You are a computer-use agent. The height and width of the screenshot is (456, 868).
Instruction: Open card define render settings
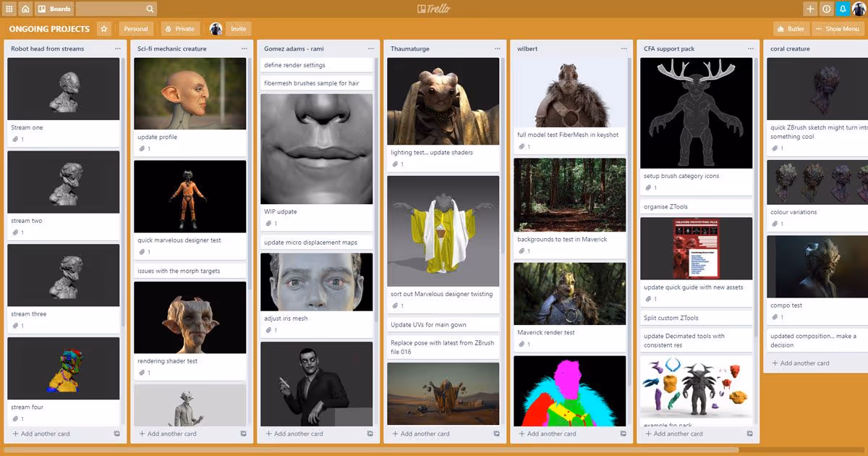[316, 65]
